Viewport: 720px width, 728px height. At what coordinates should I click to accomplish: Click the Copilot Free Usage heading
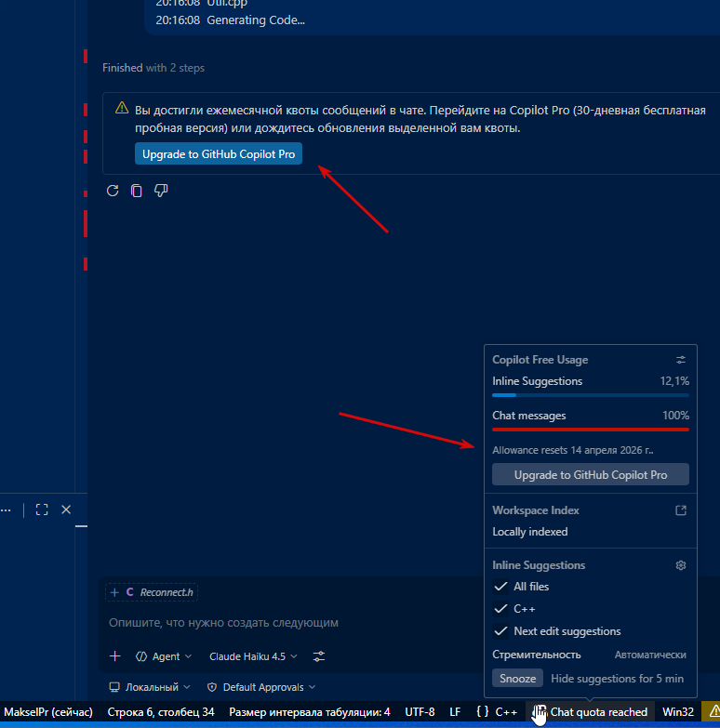coord(540,360)
